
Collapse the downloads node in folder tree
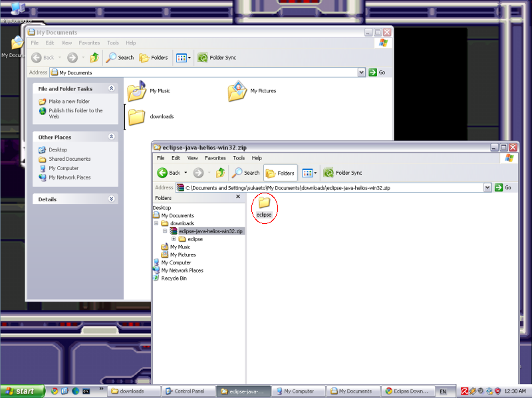coord(156,223)
